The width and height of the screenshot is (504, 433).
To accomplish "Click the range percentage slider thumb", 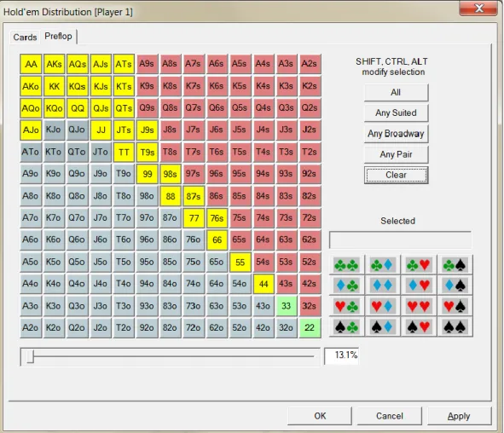I will tap(30, 356).
